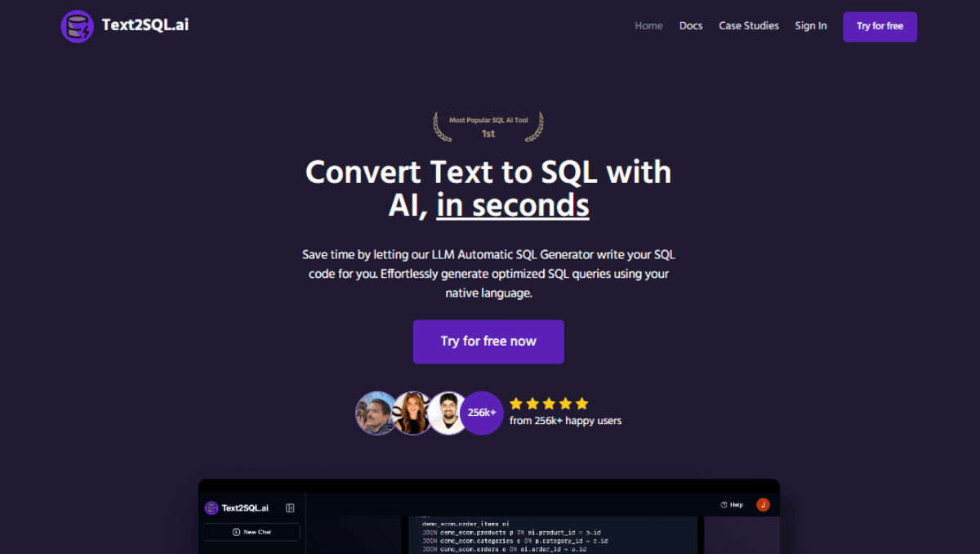This screenshot has height=554, width=980.
Task: Click the orange J profile avatar in demo
Action: (763, 504)
